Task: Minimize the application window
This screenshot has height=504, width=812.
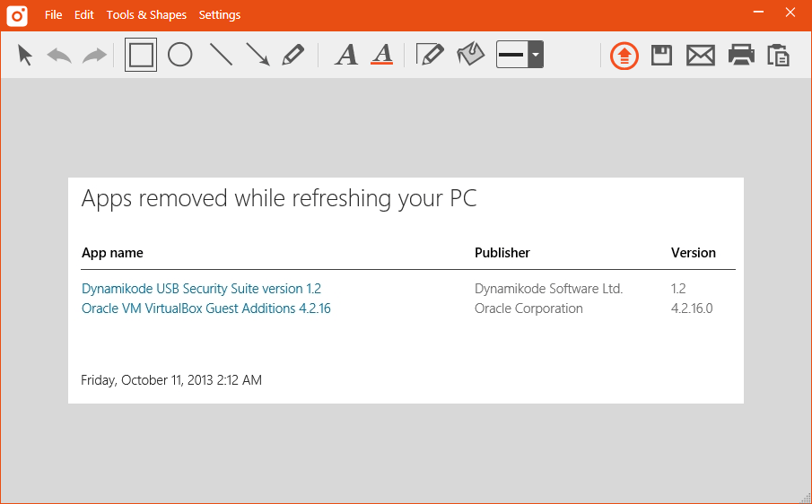Action: click(x=759, y=12)
